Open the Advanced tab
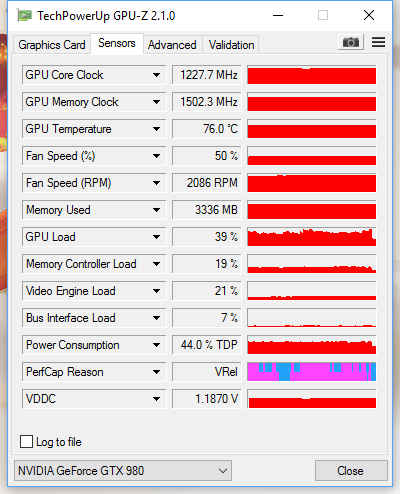This screenshot has width=400, height=494. [172, 45]
